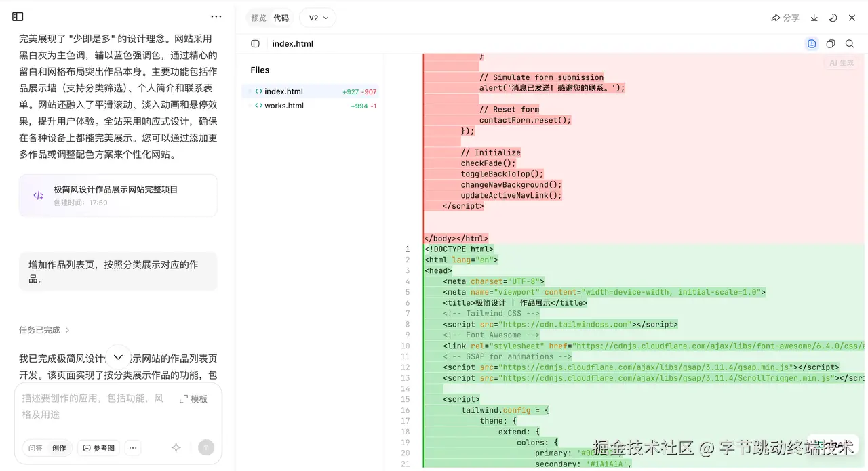868x471 pixels.
Task: Focus the app description text input
Action: (x=95, y=406)
